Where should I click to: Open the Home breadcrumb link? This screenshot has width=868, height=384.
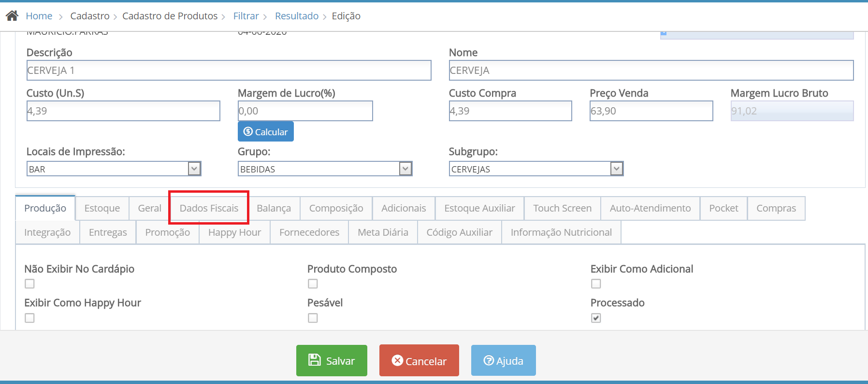pyautogui.click(x=39, y=16)
